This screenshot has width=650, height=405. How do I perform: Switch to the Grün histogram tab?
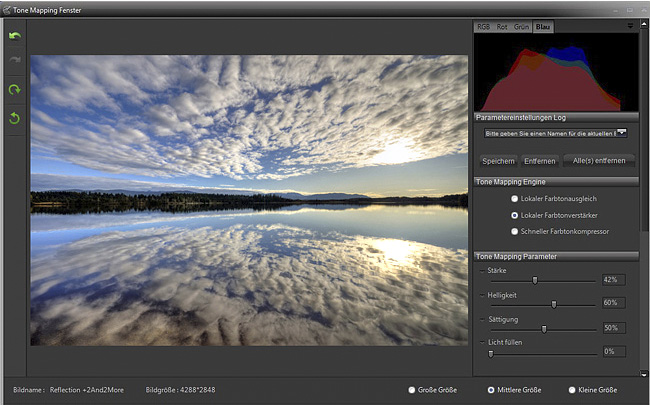tap(522, 27)
